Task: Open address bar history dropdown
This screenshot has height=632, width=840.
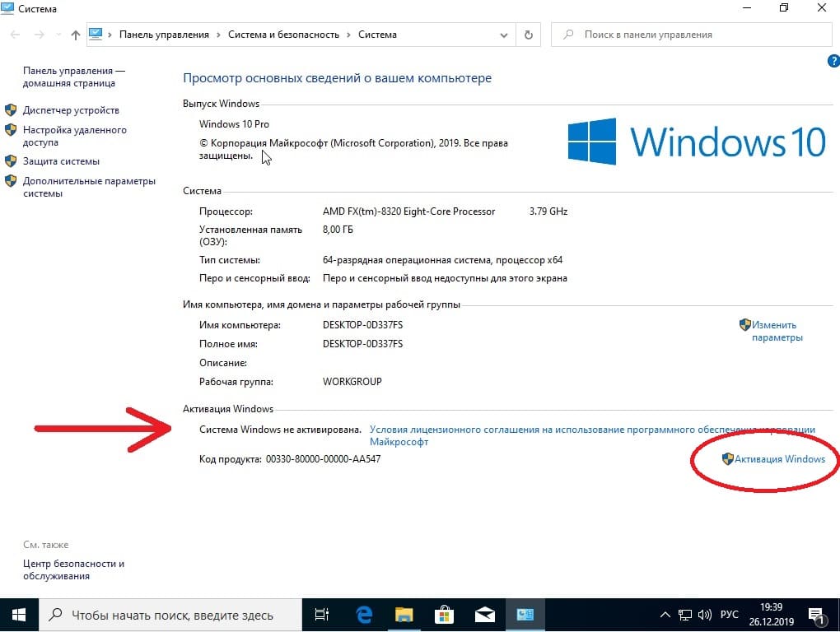Action: pos(503,35)
